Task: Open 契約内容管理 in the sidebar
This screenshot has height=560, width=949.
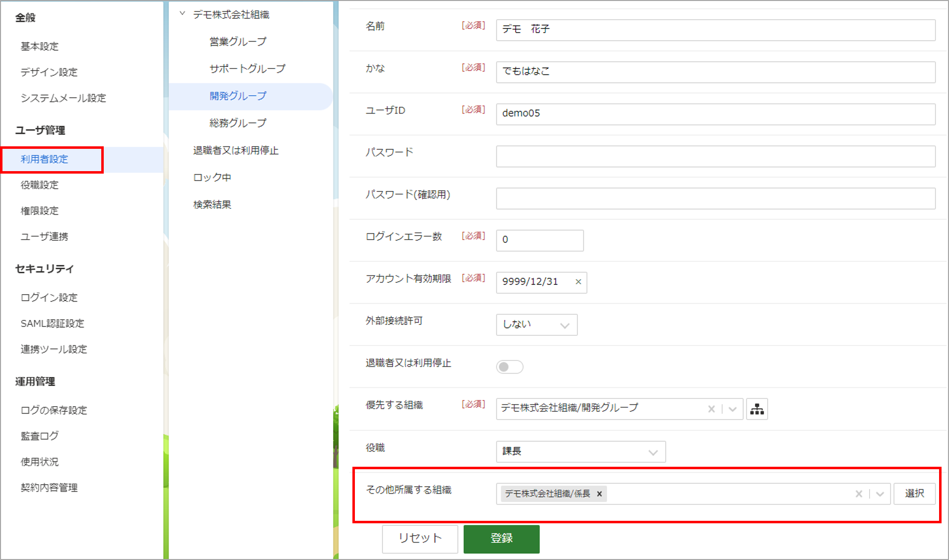Action: coord(49,488)
